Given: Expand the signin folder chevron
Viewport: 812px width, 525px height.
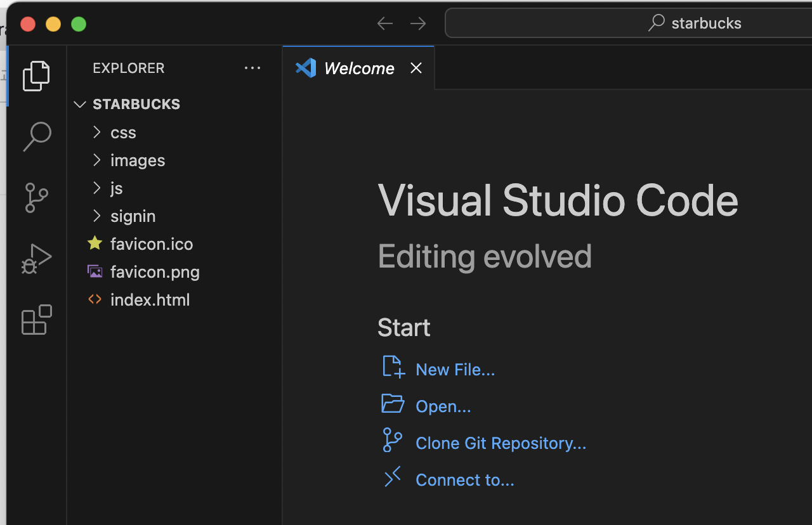Looking at the screenshot, I should [96, 216].
